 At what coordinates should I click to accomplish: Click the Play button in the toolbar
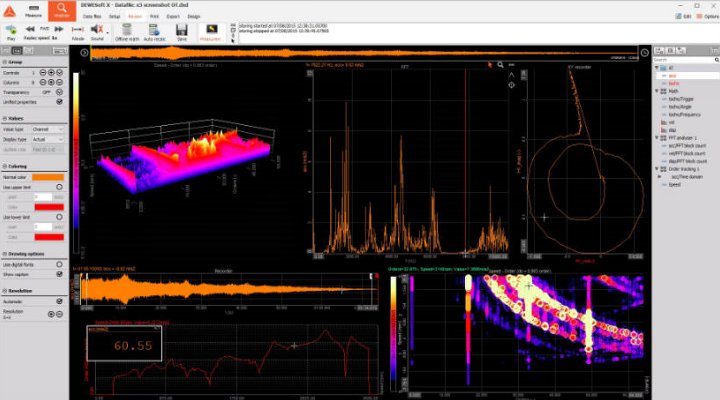click(x=11, y=31)
